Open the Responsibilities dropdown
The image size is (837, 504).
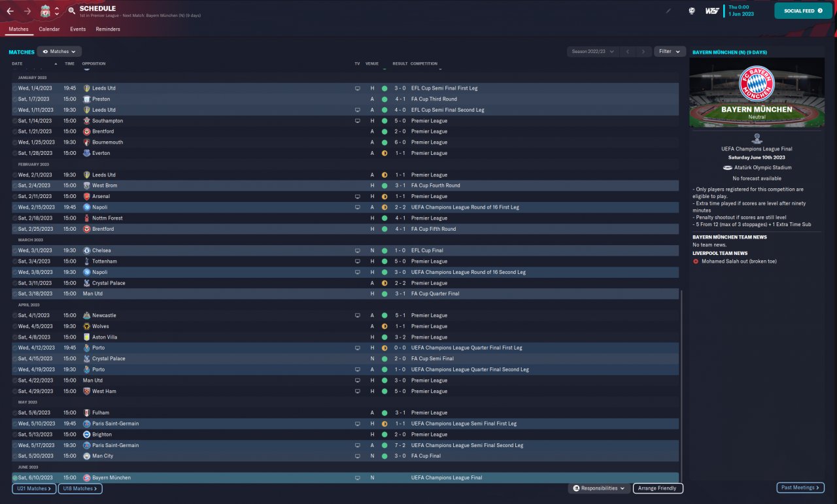599,488
